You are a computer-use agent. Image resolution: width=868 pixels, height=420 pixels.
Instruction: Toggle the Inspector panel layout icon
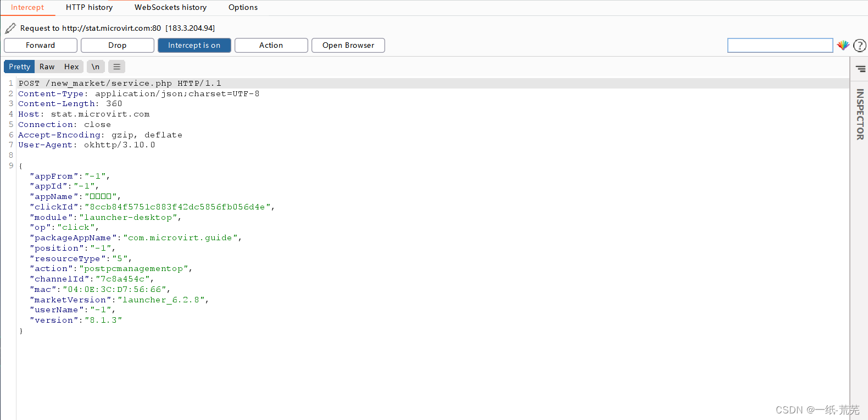coord(860,69)
